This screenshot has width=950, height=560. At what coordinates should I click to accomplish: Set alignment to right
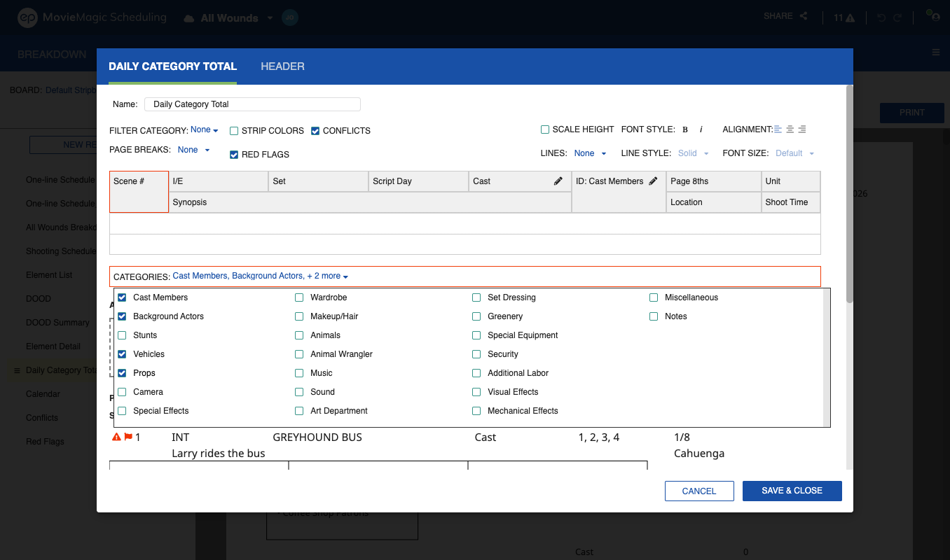(802, 129)
